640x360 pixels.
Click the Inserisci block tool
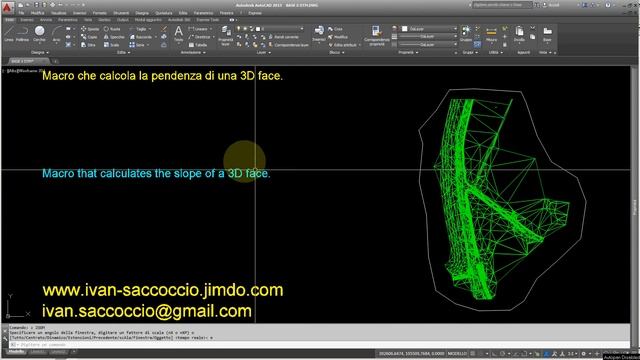[319, 33]
